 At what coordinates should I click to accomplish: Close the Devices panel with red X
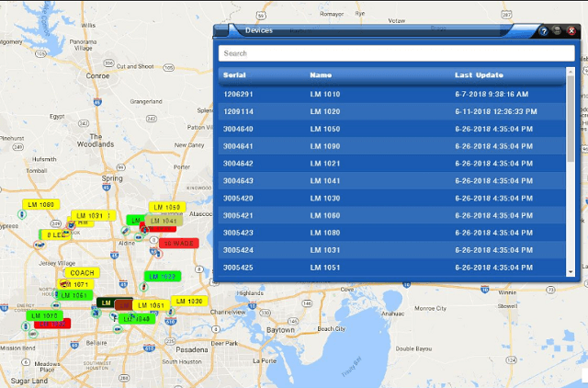[x=571, y=30]
